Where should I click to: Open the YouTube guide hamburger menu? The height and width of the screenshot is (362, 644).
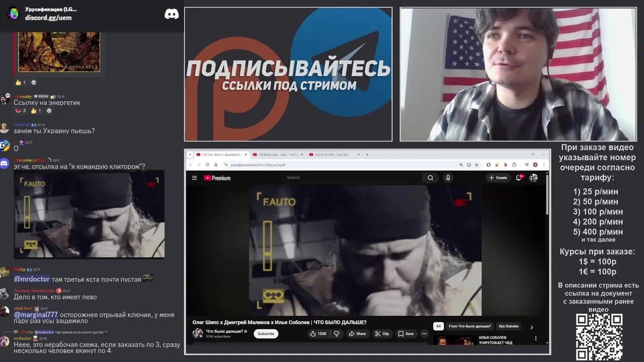pos(194,177)
